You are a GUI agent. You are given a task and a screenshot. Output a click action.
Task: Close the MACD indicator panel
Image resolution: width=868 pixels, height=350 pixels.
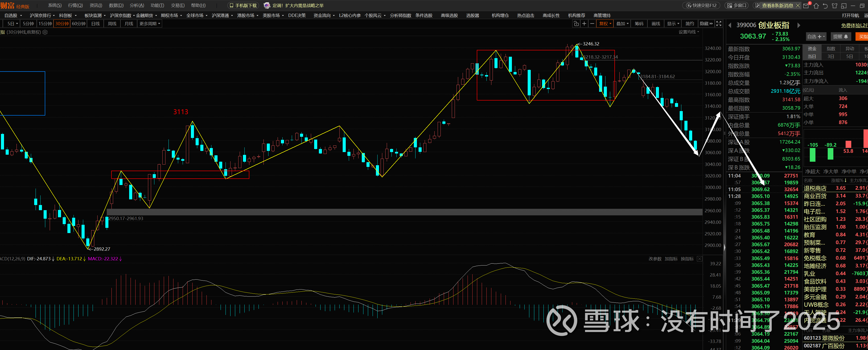699,259
